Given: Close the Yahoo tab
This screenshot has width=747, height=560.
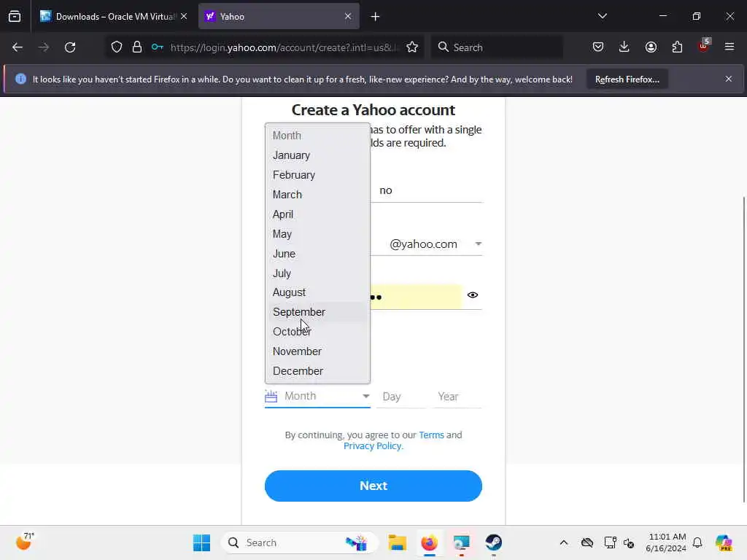Looking at the screenshot, I should click(348, 16).
